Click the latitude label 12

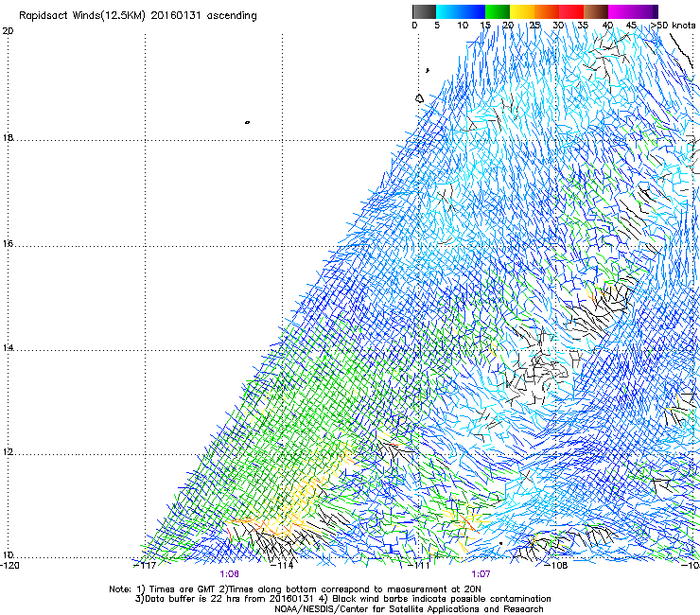(x=8, y=452)
